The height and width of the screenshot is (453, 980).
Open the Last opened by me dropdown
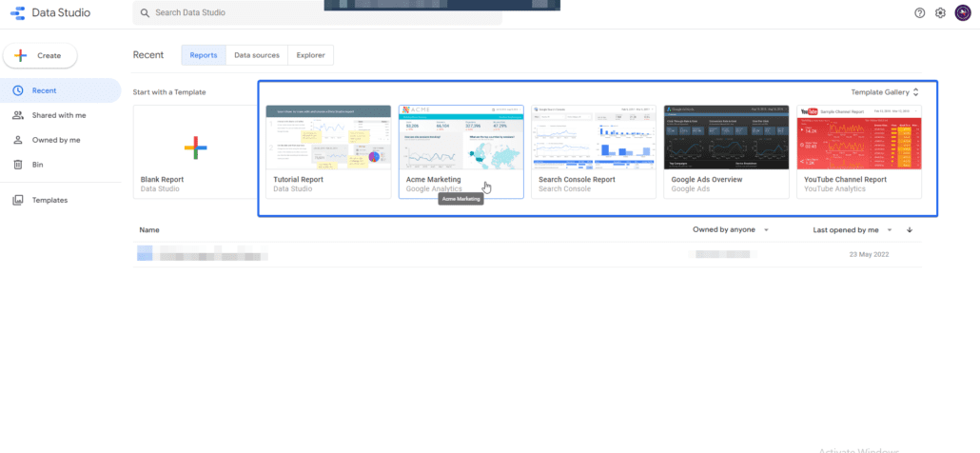click(x=853, y=230)
